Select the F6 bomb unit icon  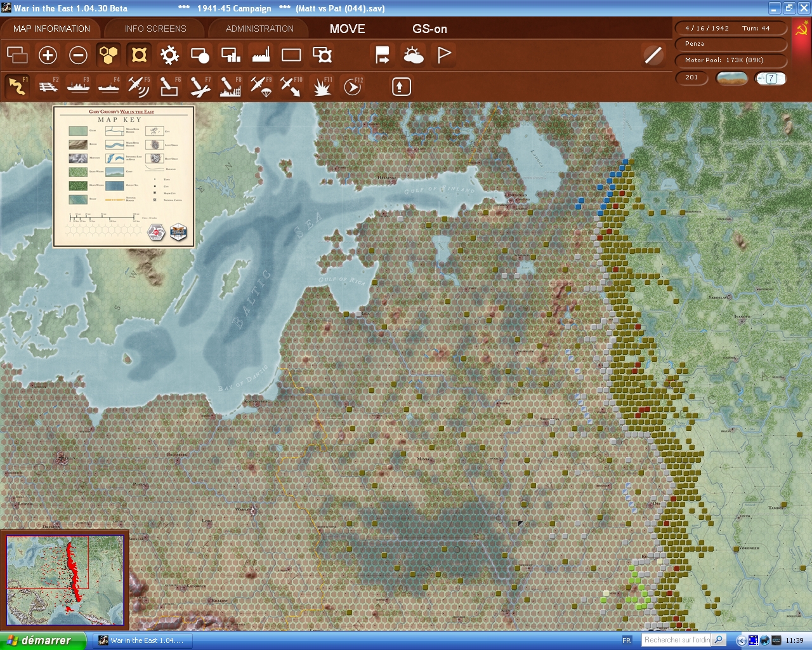(169, 86)
